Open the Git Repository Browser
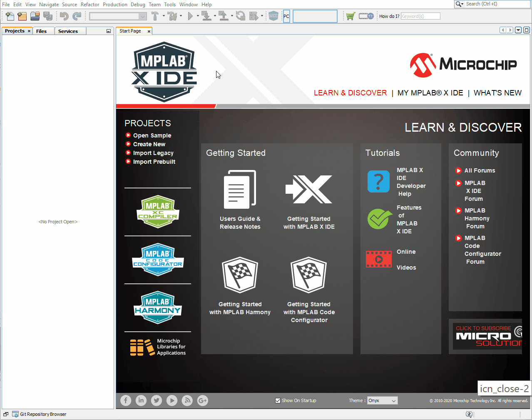The height and width of the screenshot is (420, 532). click(x=40, y=414)
